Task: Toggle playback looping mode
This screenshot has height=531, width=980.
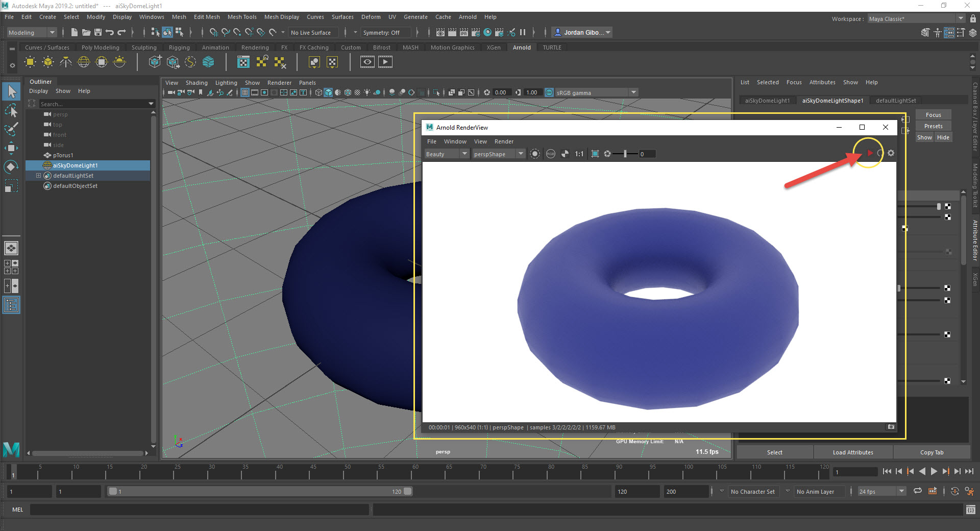Action: pyautogui.click(x=917, y=491)
